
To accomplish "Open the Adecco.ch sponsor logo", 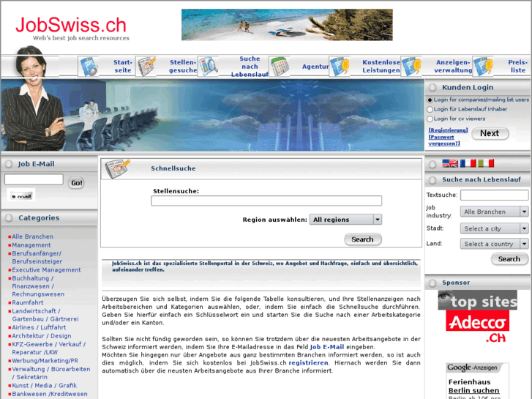I will pos(477,327).
